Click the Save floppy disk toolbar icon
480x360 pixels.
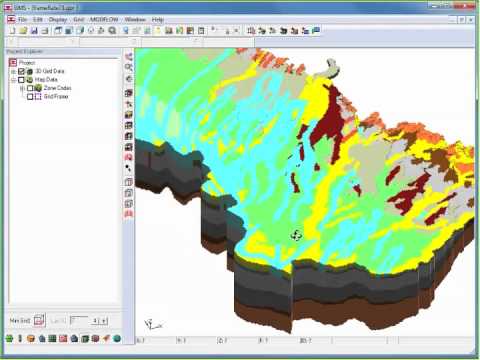[34, 31]
